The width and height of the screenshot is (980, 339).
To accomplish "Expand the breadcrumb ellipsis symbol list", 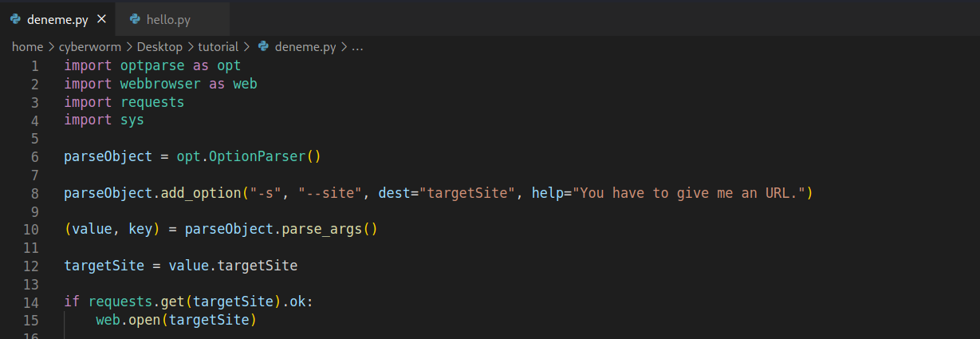I will coord(357,47).
